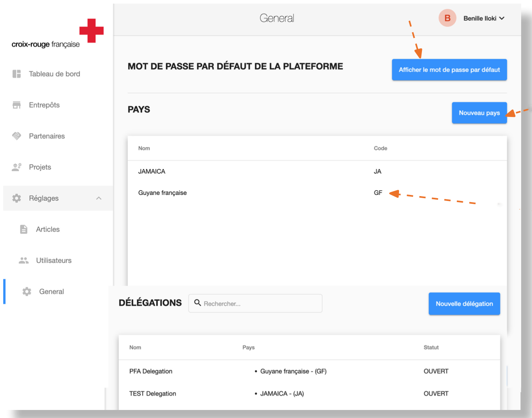
Task: Click the Projets people icon
Action: (16, 167)
